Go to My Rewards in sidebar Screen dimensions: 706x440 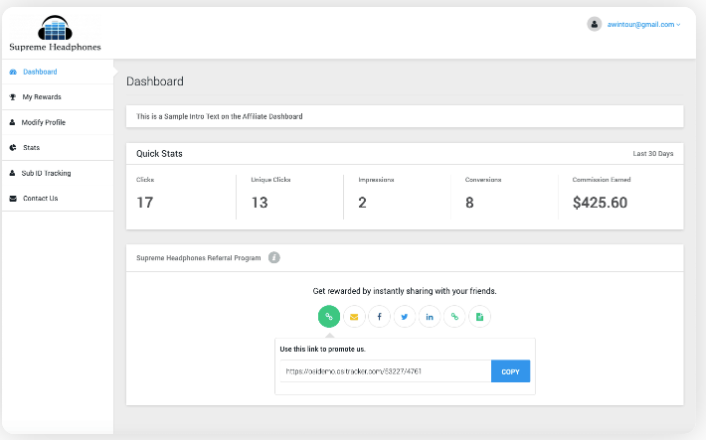tap(41, 97)
